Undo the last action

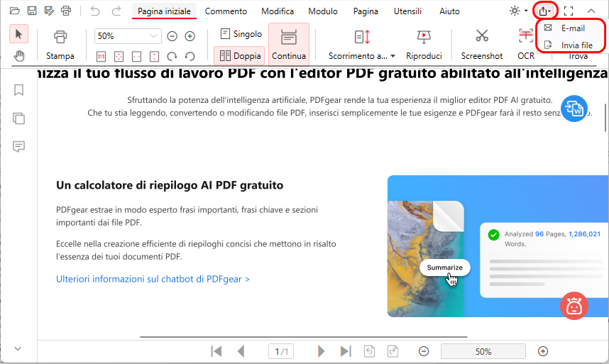pyautogui.click(x=95, y=11)
